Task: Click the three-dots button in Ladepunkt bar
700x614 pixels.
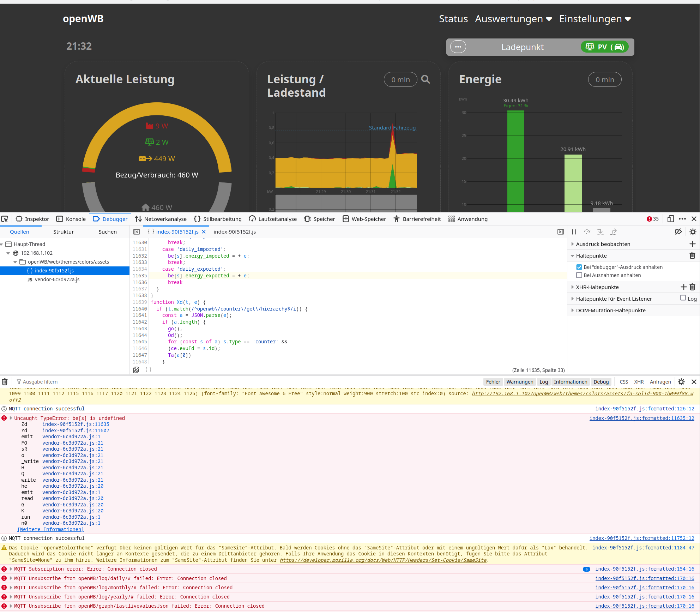Action: [x=458, y=47]
